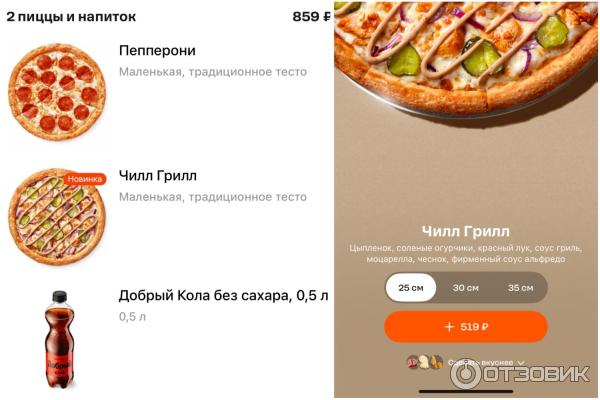
Task: Tap the home indicator bar at bottom
Action: coord(466,392)
